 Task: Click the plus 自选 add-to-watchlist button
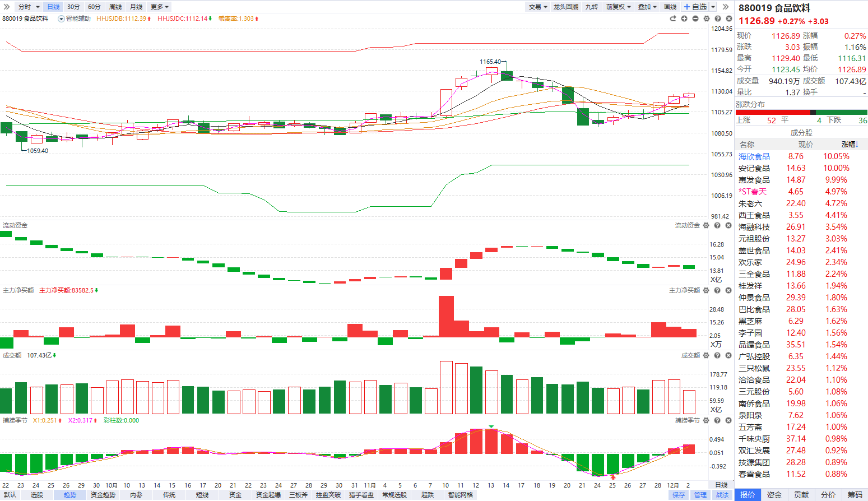tap(695, 7)
